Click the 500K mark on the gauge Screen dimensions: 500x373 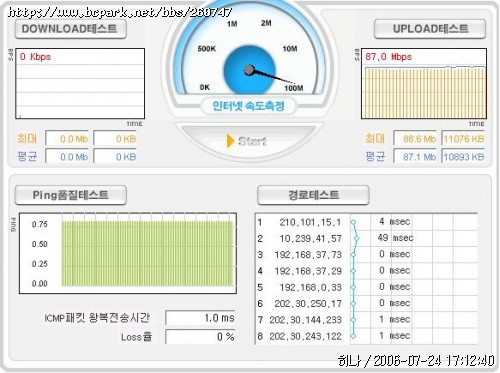[x=207, y=49]
